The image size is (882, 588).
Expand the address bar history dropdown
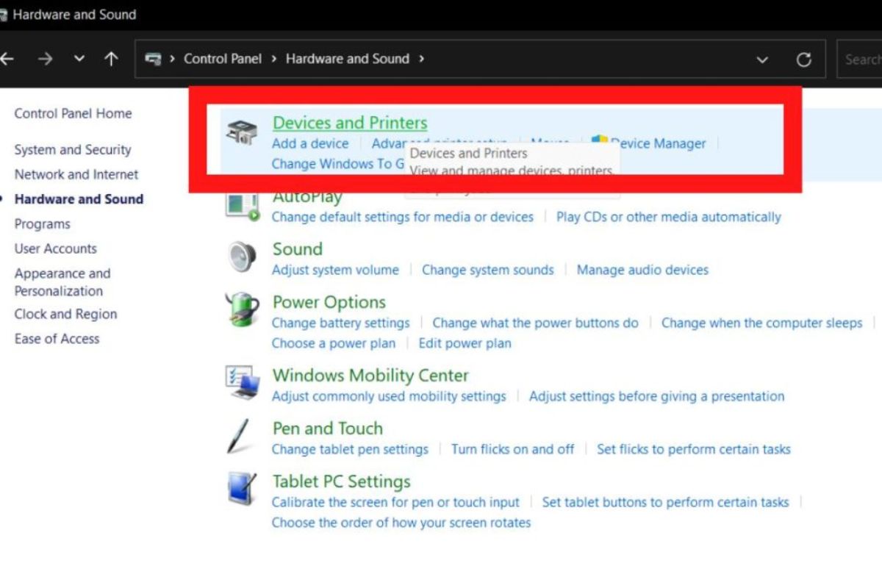tap(762, 60)
